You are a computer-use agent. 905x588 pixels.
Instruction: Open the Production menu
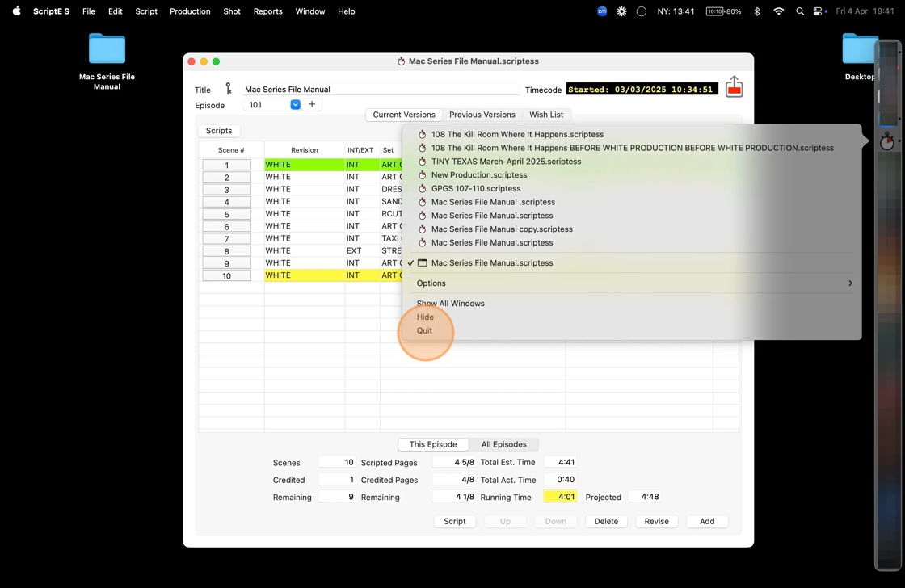click(190, 11)
